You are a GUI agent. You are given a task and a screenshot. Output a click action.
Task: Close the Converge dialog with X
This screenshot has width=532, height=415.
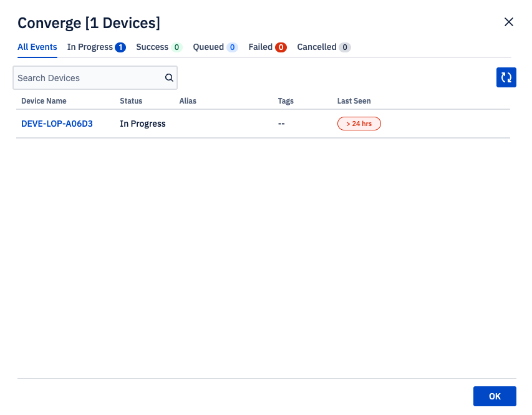(x=508, y=22)
